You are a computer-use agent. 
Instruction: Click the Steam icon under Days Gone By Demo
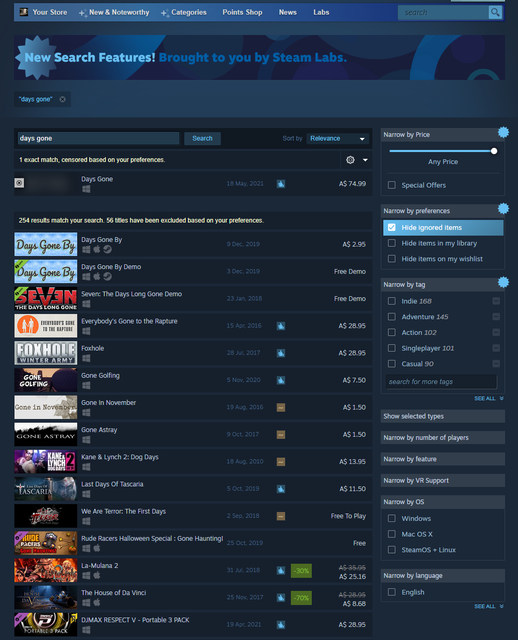tap(107, 276)
